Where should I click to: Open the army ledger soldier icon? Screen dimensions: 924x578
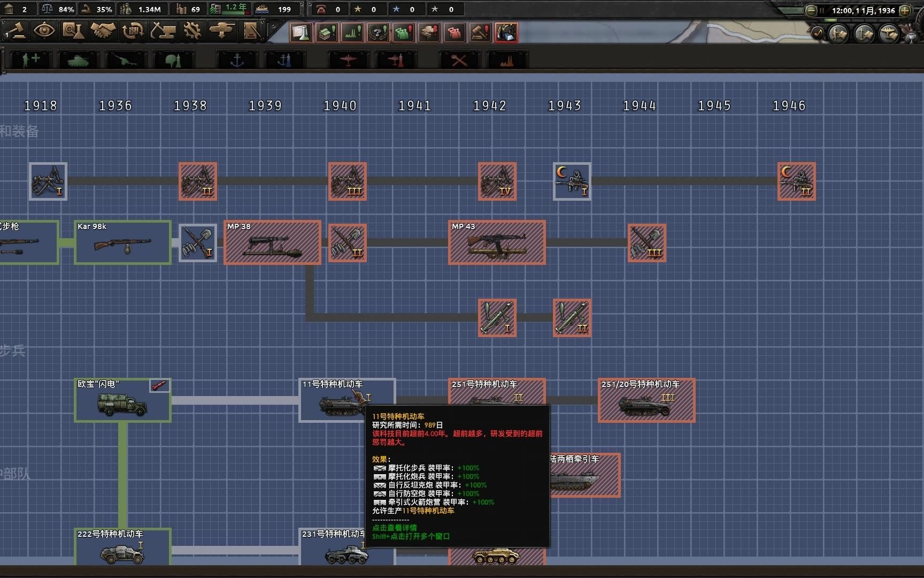838,34
